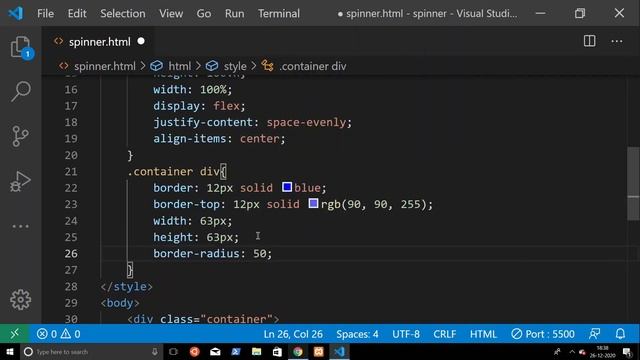Open the Run menu
Screen dimensions: 640x360
234,13
